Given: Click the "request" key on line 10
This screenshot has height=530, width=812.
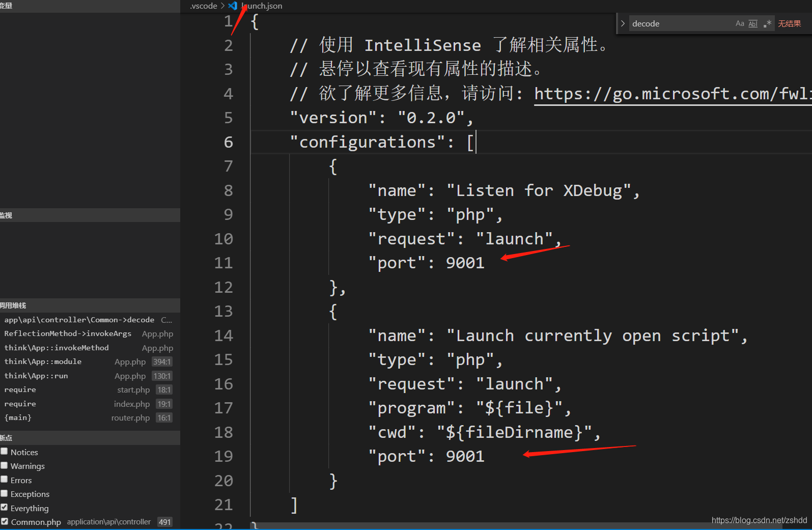Looking at the screenshot, I should pos(412,239).
